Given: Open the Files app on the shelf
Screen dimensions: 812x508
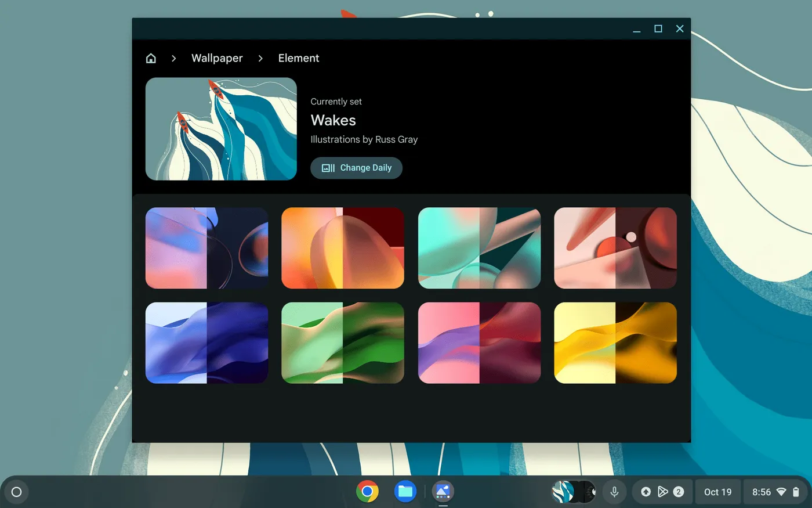Looking at the screenshot, I should tap(405, 492).
